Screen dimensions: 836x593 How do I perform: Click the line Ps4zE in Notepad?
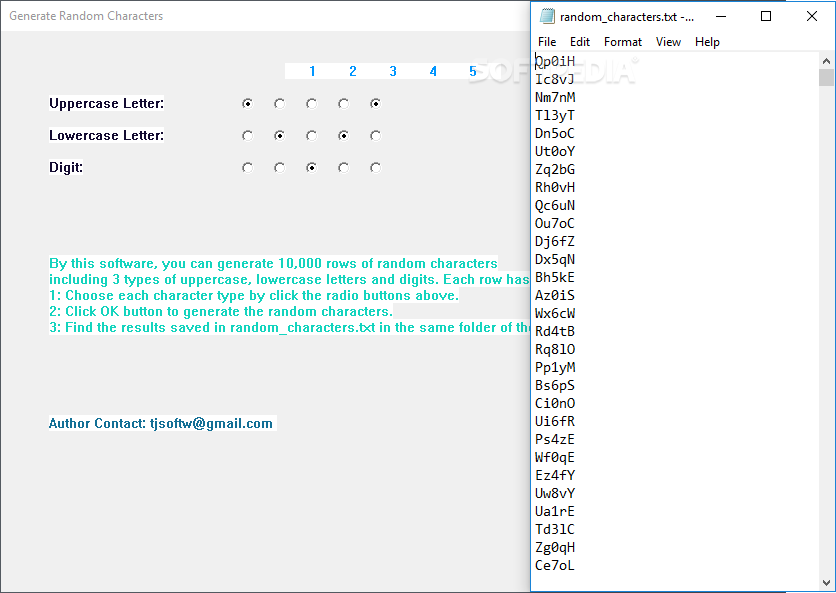[x=555, y=439]
